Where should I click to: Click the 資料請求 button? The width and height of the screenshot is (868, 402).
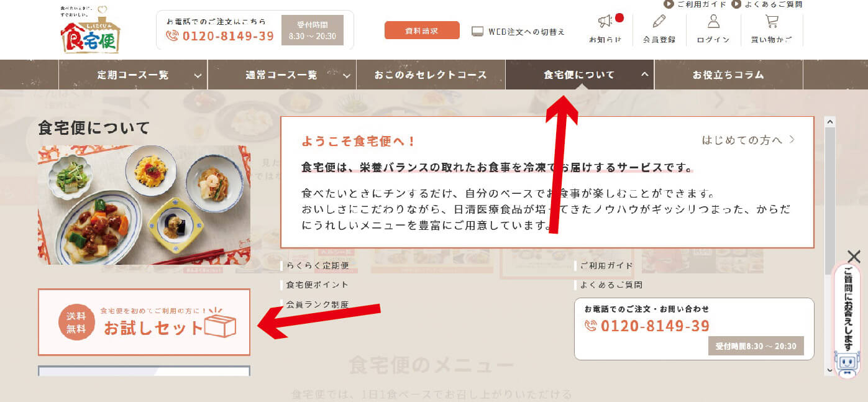(x=422, y=30)
